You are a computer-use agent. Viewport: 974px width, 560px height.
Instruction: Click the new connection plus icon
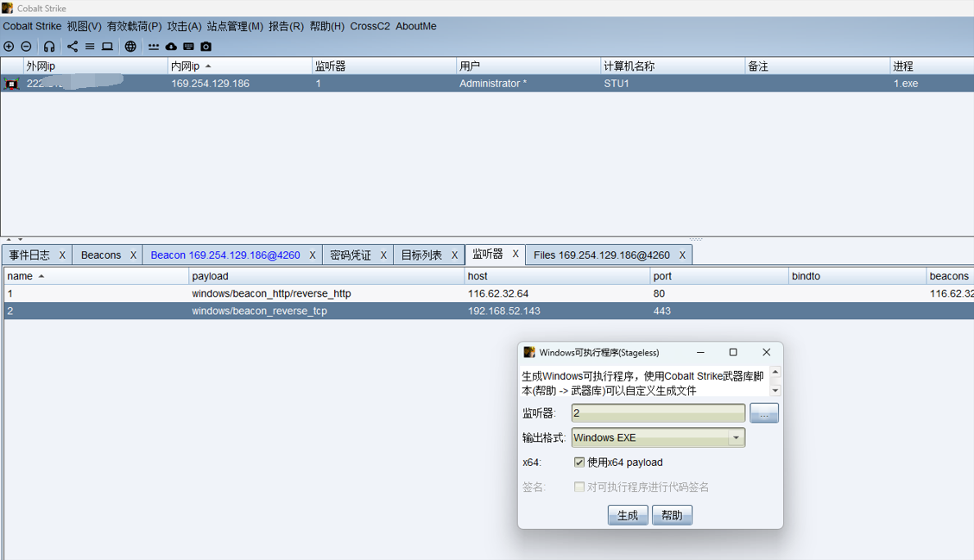pyautogui.click(x=9, y=47)
